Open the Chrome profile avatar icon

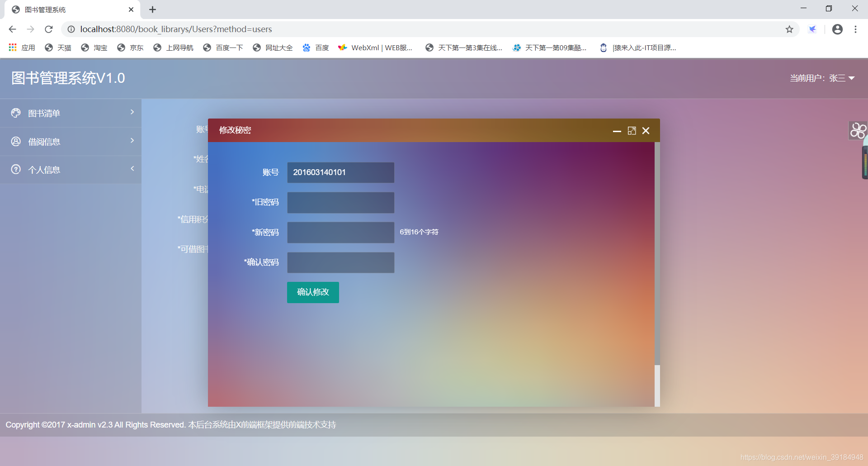coord(837,29)
